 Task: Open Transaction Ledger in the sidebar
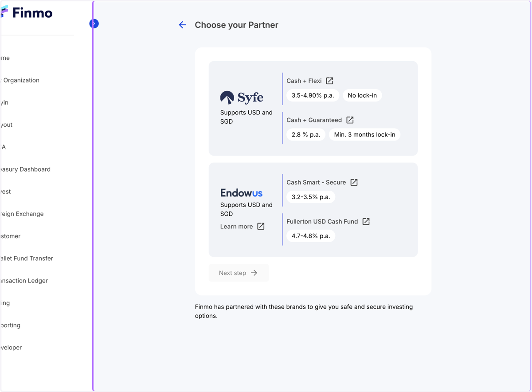tap(24, 281)
